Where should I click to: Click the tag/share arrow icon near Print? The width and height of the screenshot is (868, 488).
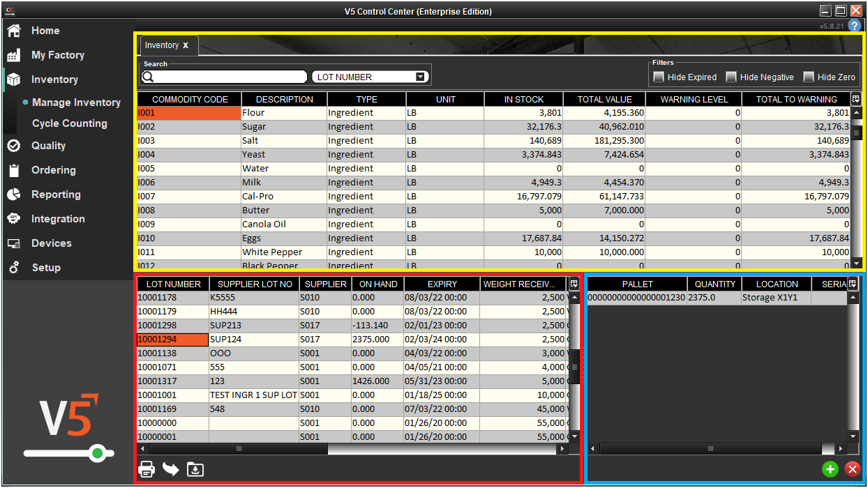pyautogui.click(x=171, y=469)
